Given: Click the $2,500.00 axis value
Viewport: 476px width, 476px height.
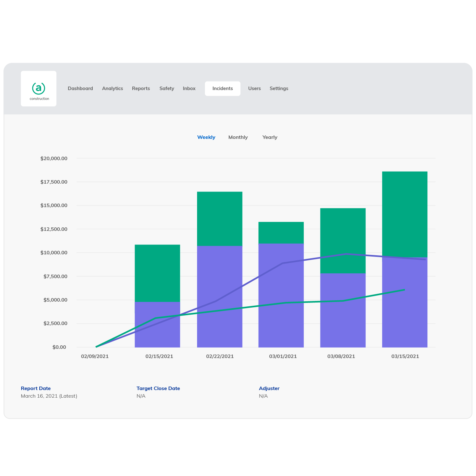Looking at the screenshot, I should (x=56, y=323).
